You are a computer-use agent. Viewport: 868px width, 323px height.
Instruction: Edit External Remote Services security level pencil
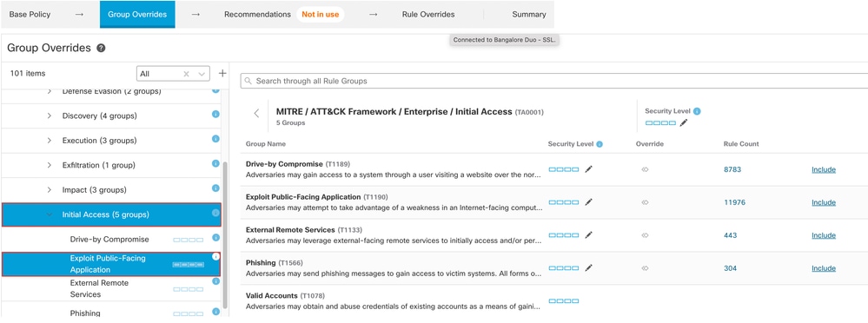588,235
